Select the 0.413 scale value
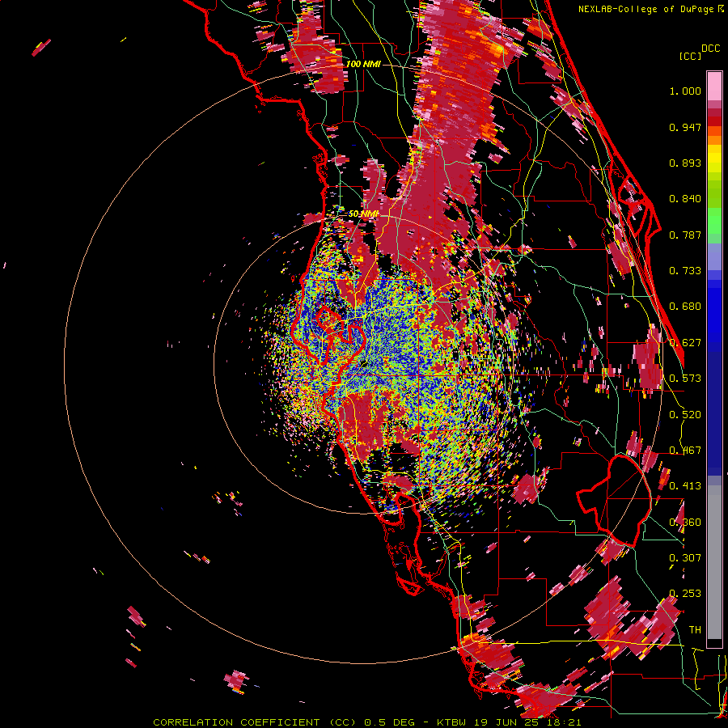This screenshot has width=728, height=728. (x=685, y=486)
